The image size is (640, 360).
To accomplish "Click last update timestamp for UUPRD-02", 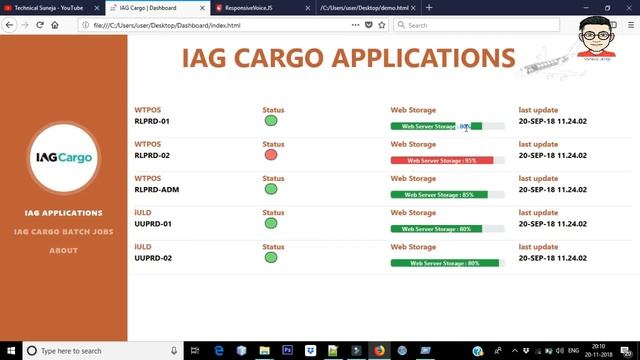I will click(x=553, y=258).
